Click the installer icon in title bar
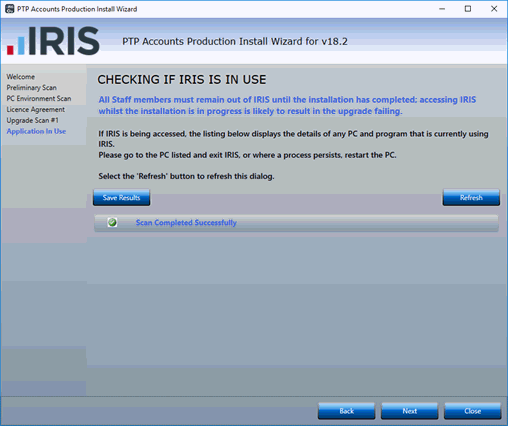508x426 pixels. point(10,9)
